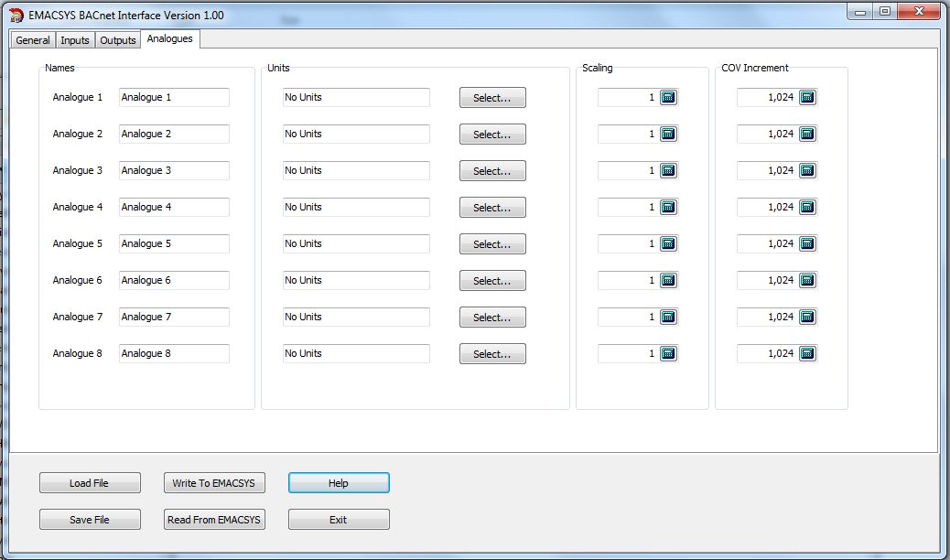Open units Select... for Analogue 4
The image size is (950, 560).
point(492,208)
